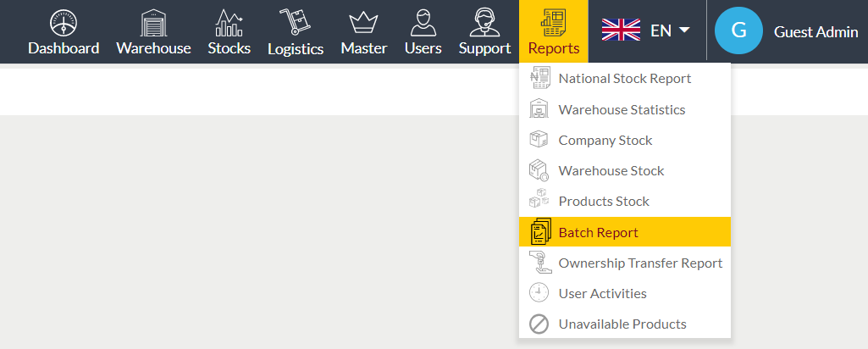The image size is (868, 349).
Task: Click the Reports document icon
Action: pos(553,23)
